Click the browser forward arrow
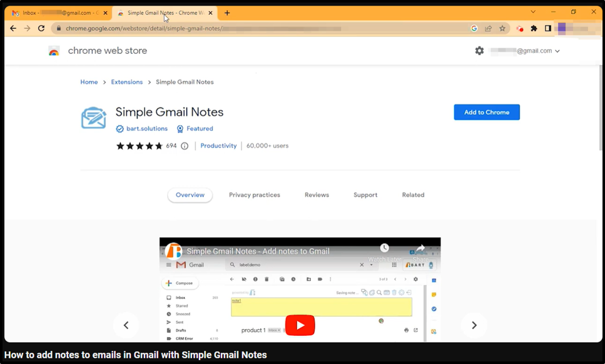 [27, 28]
